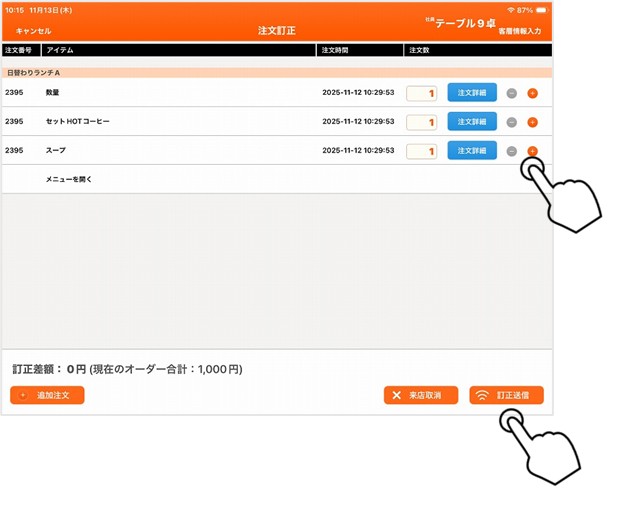Tap minus icon on セットHOTコーヒー row

click(512, 122)
